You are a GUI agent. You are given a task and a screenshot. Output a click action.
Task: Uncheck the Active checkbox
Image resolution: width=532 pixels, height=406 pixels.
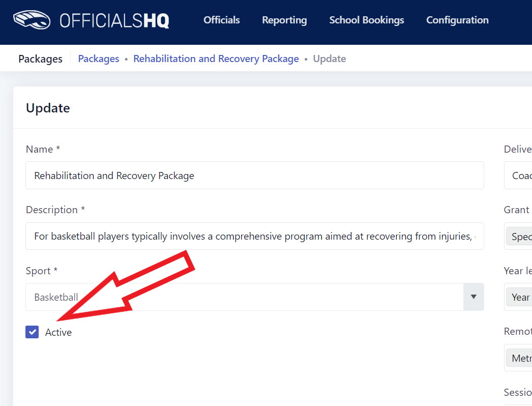32,332
